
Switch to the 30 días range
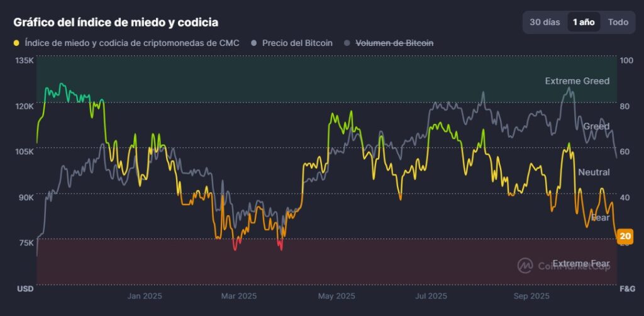[x=545, y=22]
